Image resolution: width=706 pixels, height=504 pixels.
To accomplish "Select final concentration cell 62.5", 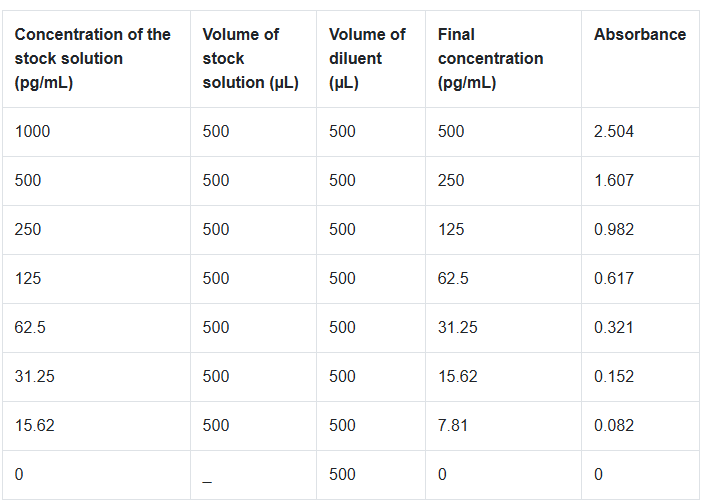I will [x=453, y=279].
